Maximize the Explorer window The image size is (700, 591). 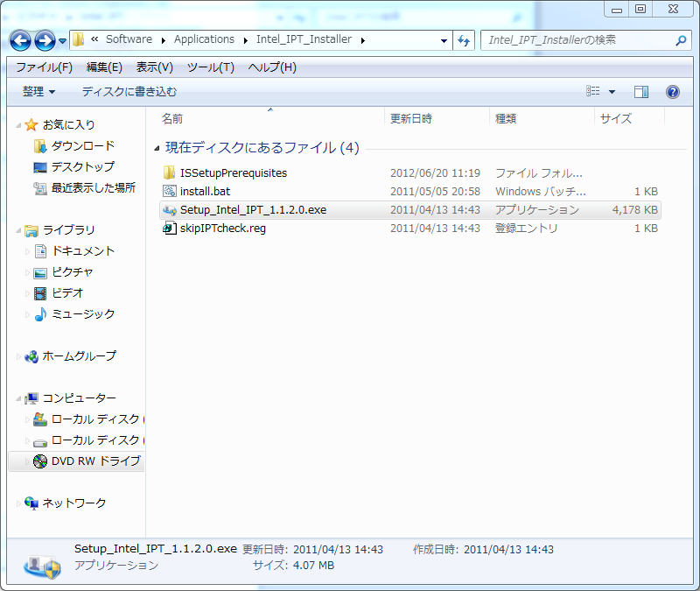click(x=640, y=9)
